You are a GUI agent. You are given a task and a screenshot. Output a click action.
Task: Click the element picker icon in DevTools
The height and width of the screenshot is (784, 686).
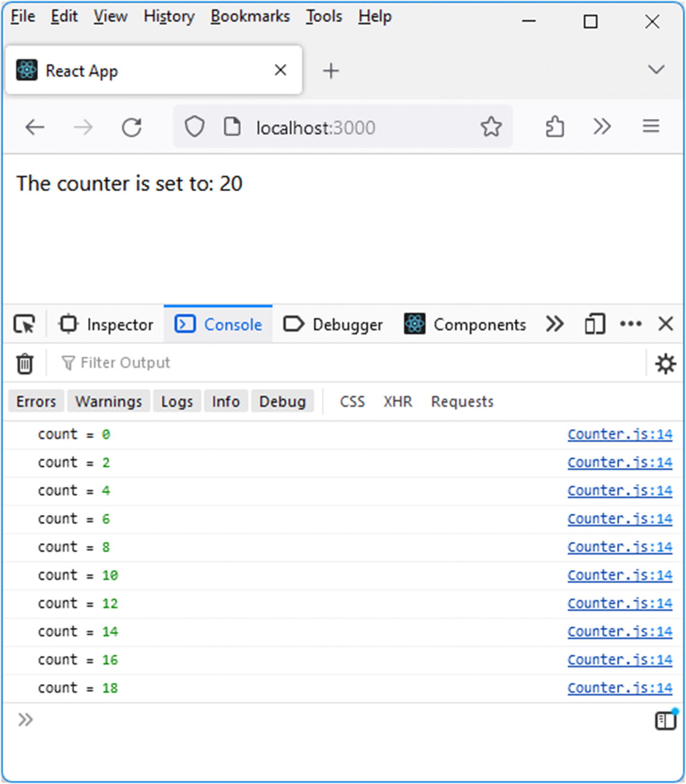pyautogui.click(x=24, y=324)
